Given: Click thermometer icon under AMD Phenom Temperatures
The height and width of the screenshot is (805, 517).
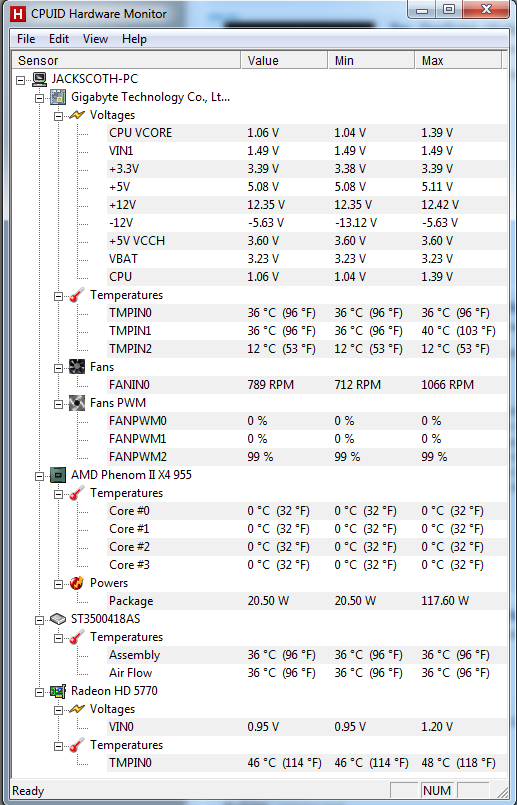Looking at the screenshot, I should click(x=77, y=493).
